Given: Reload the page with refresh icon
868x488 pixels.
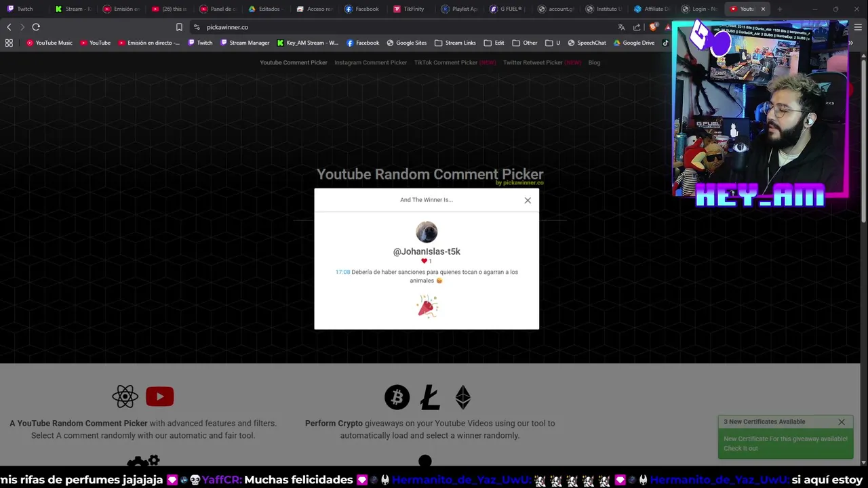Looking at the screenshot, I should point(36,27).
